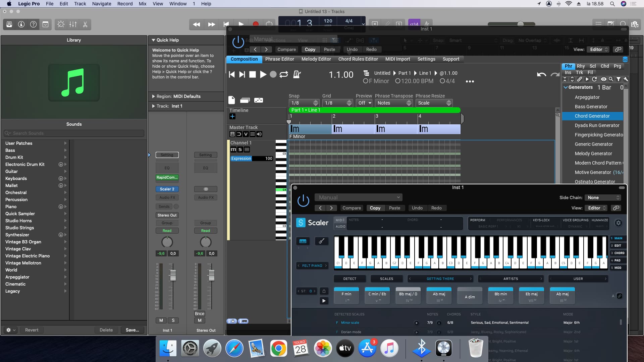Image resolution: width=644 pixels, height=362 pixels.
Task: Switch to the Phrase Editor tab
Action: [x=279, y=59]
